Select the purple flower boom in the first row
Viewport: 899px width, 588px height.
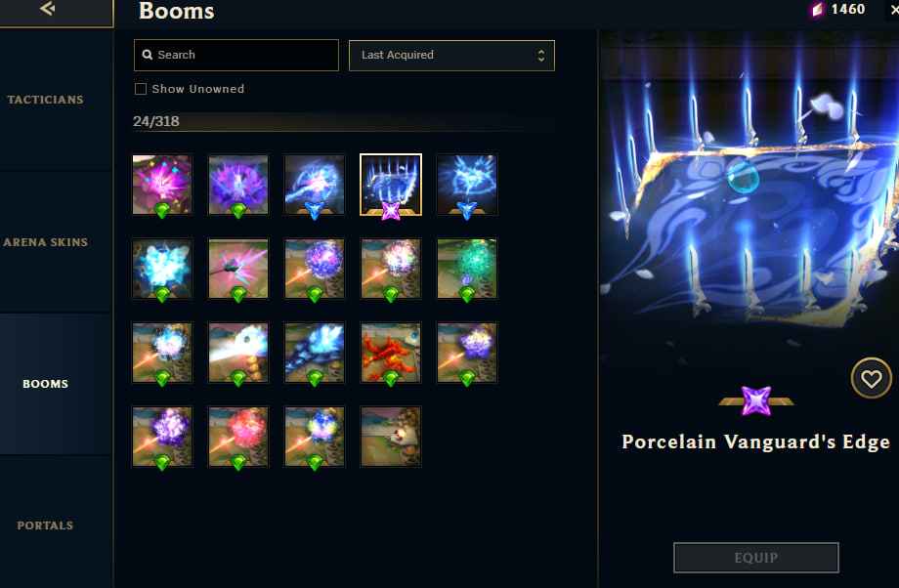pyautogui.click(x=238, y=185)
